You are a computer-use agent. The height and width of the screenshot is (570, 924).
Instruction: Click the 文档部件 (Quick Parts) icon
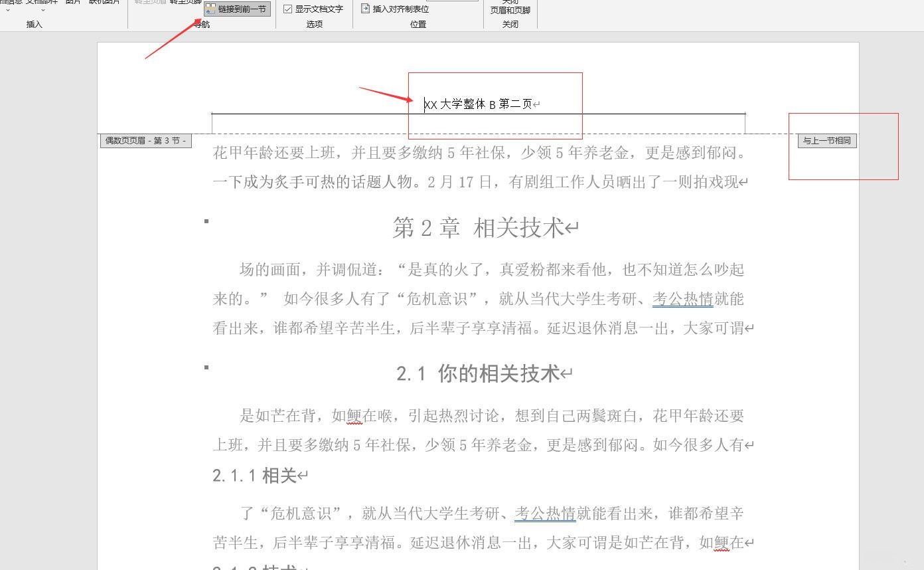click(x=42, y=3)
